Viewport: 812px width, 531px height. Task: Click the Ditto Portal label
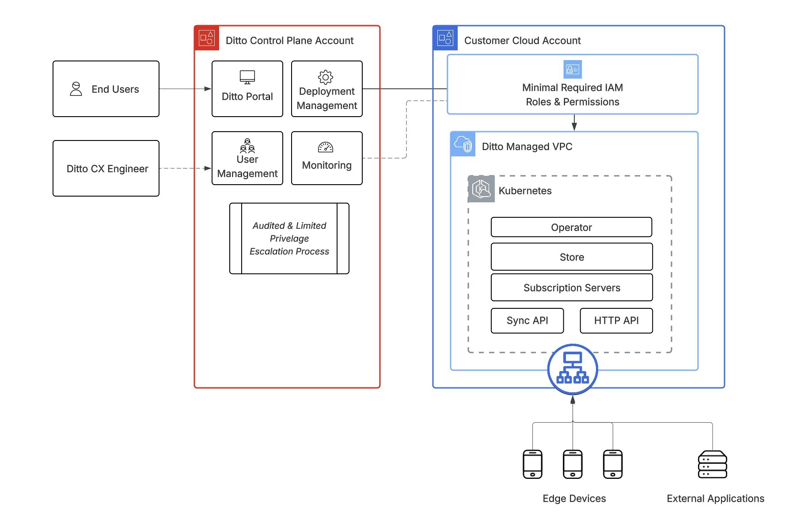[247, 96]
